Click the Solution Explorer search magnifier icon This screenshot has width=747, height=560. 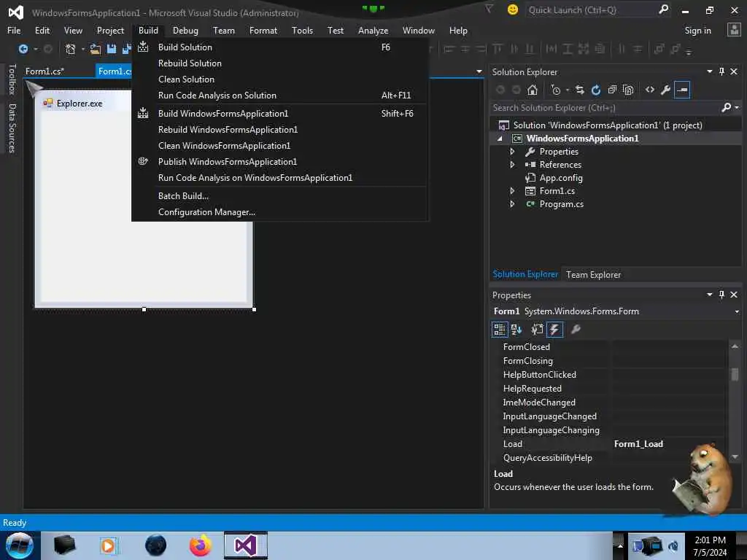[x=726, y=108]
